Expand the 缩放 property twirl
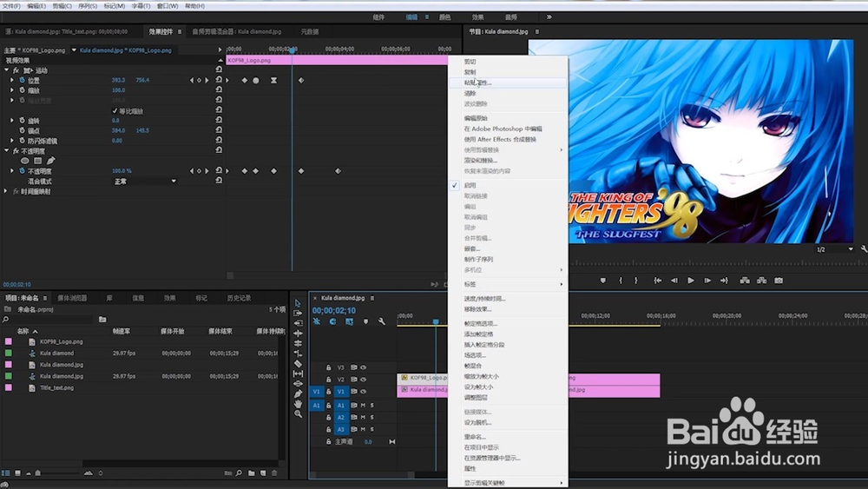Image resolution: width=868 pixels, height=489 pixels. [11, 90]
